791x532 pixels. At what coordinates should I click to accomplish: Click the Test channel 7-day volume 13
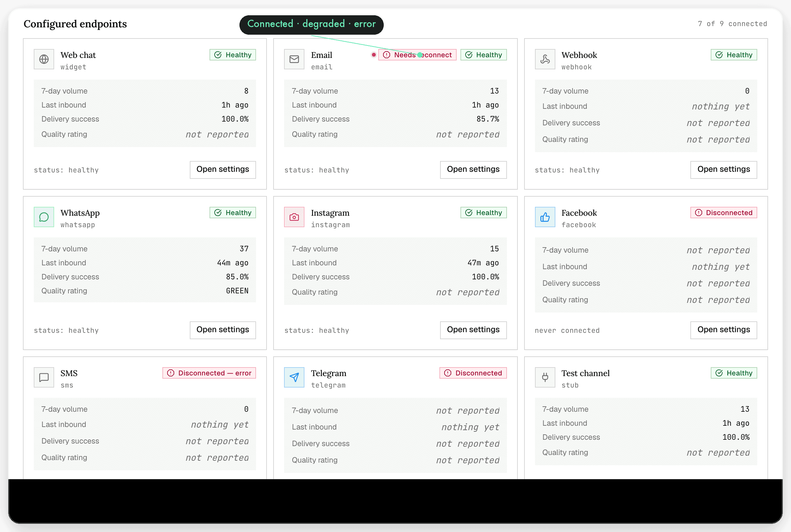(745, 409)
